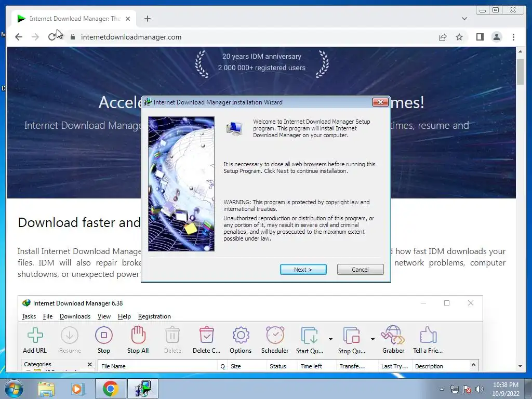Screen dimensions: 532x399
Task: Launch Windows Media Player from taskbar
Action: click(78, 389)
